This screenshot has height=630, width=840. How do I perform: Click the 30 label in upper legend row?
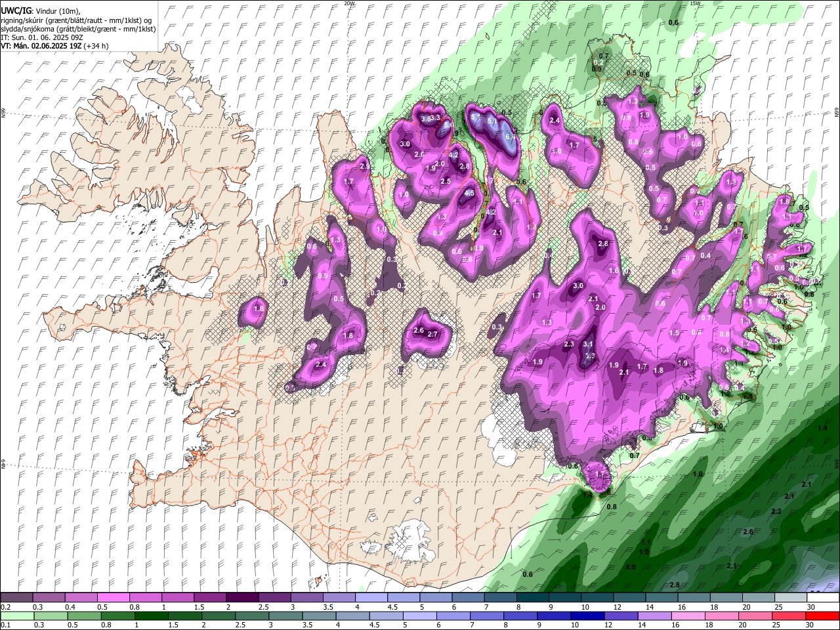click(810, 607)
